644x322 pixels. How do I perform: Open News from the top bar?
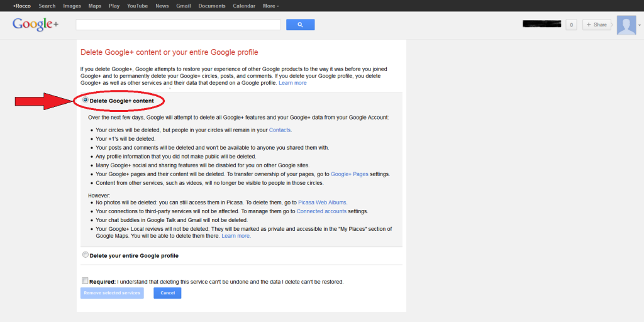point(162,6)
